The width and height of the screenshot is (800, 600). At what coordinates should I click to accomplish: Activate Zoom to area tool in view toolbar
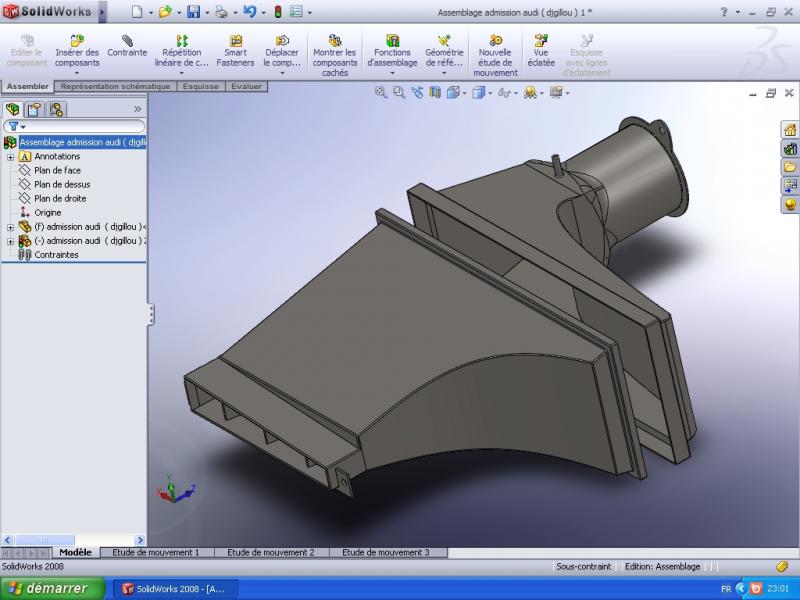398,92
